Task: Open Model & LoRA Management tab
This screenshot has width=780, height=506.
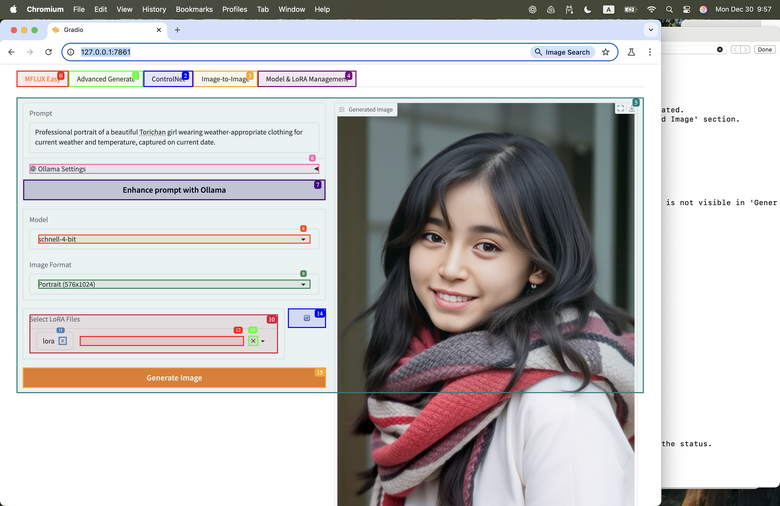Action: tap(307, 79)
